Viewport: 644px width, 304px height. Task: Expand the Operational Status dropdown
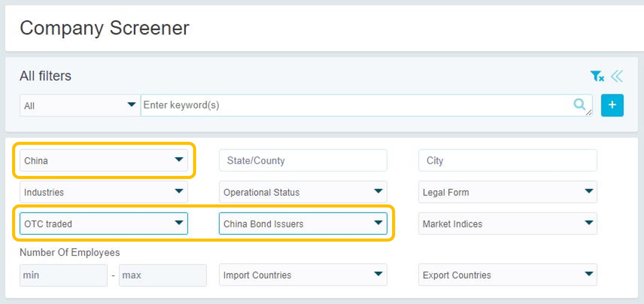point(303,192)
